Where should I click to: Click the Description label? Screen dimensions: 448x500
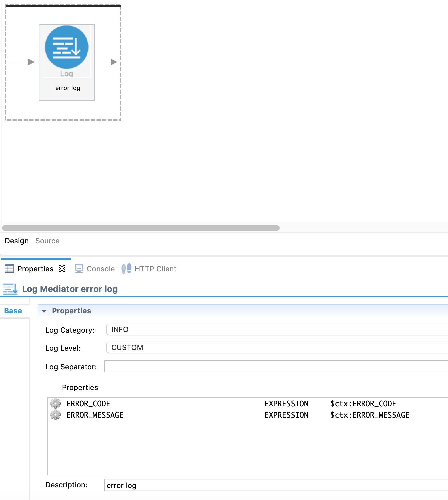click(x=66, y=485)
